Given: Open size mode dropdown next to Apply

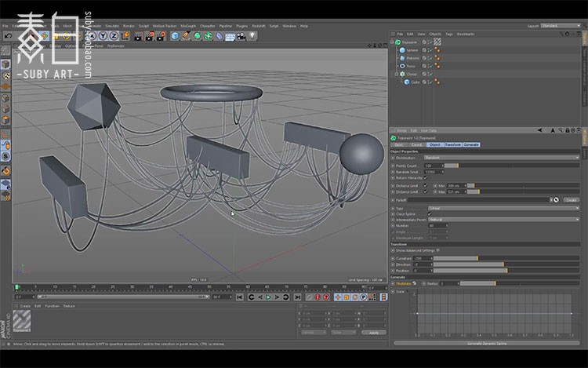Looking at the screenshot, I should (x=343, y=333).
